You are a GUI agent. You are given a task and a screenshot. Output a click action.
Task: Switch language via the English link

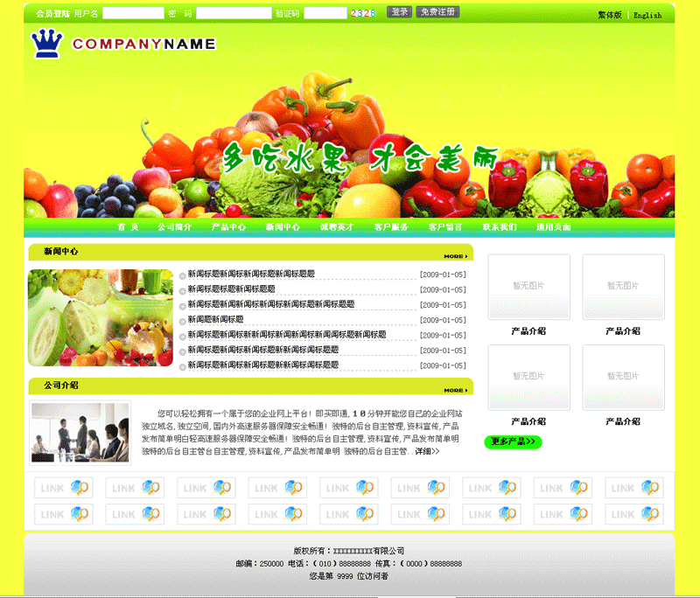(647, 15)
